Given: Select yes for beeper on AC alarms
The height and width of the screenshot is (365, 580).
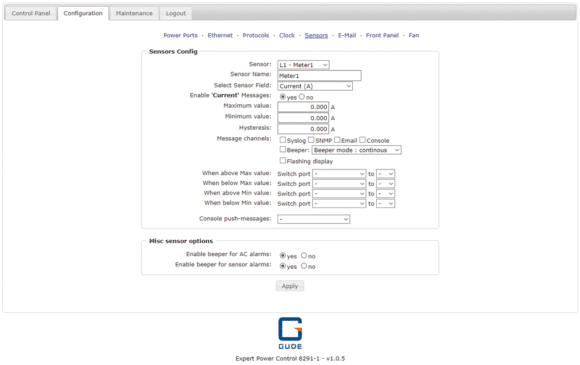Looking at the screenshot, I should point(283,256).
